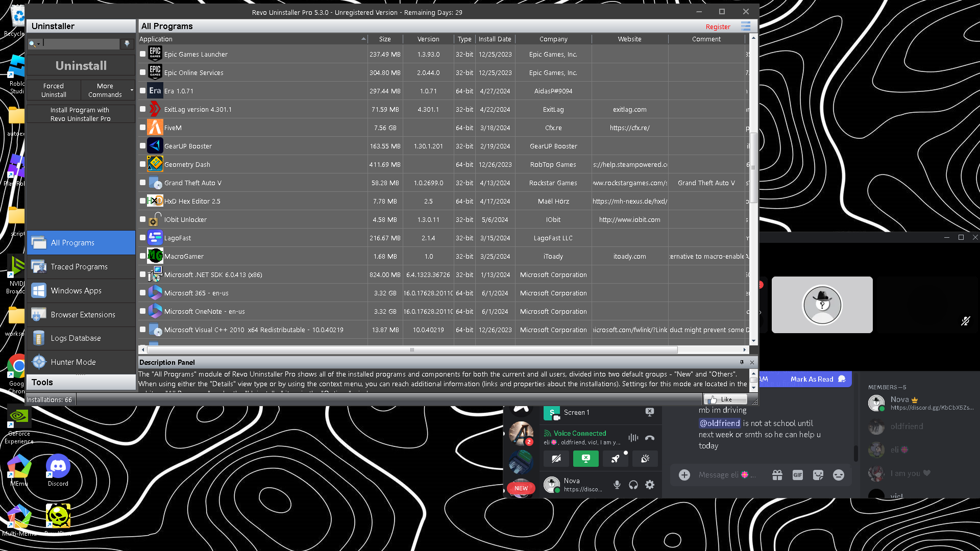The image size is (980, 551).
Task: Sort programs by Size column
Action: tap(385, 39)
